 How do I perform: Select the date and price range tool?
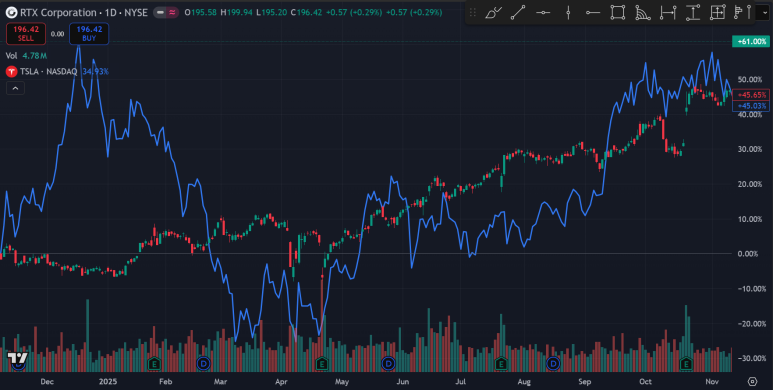pos(717,12)
